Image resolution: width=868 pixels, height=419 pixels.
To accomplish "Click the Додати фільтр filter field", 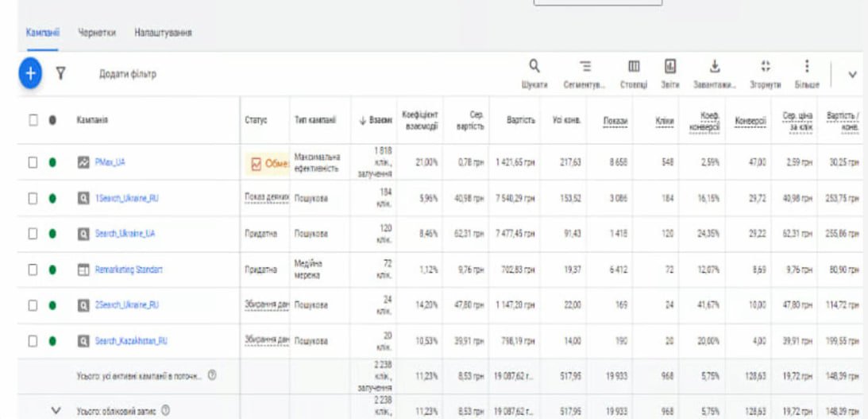I will (128, 74).
